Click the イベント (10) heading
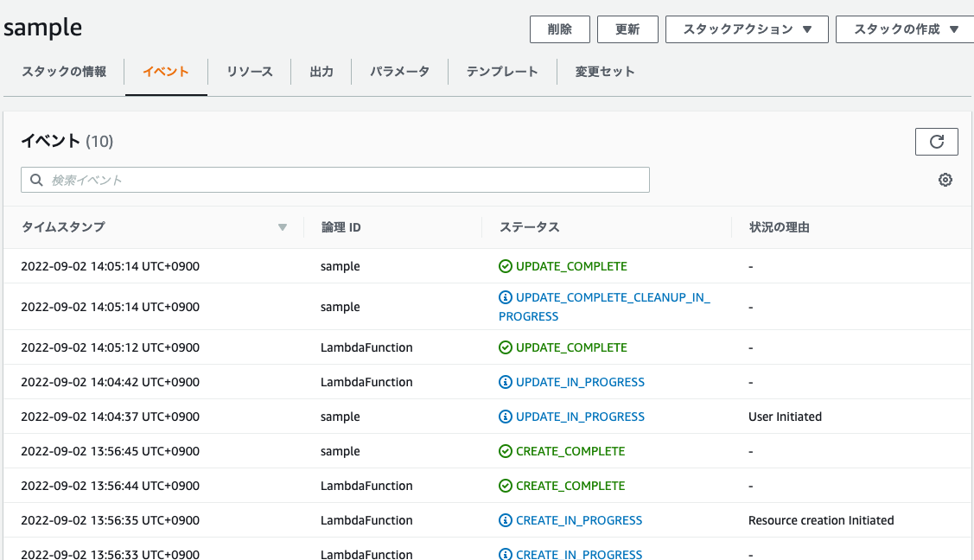The width and height of the screenshot is (974, 560). (x=67, y=141)
